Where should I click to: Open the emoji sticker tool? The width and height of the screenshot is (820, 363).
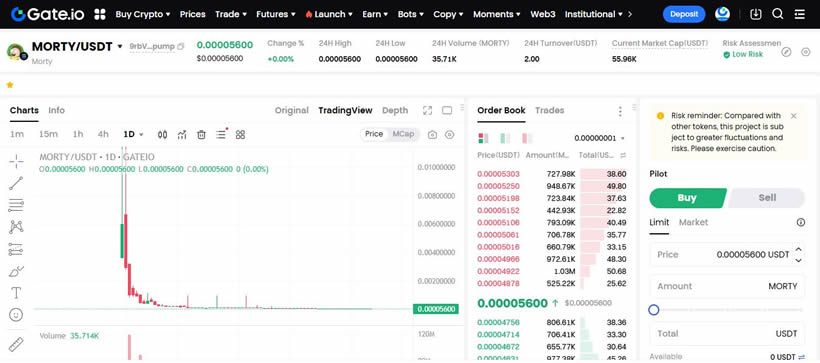[16, 315]
